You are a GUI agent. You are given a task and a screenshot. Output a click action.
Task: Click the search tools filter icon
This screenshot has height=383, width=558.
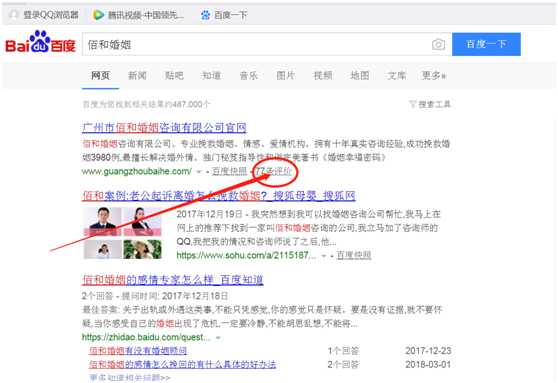412,104
